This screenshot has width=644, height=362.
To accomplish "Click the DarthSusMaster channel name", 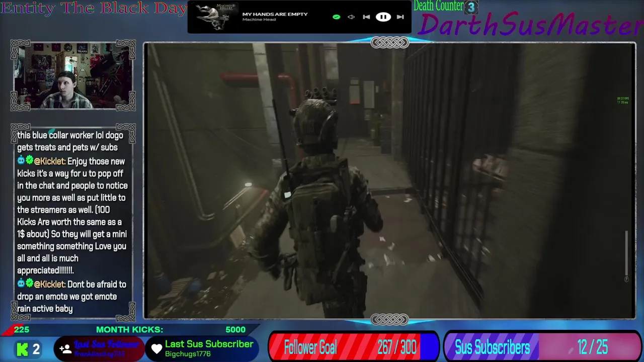I will coord(531,25).
